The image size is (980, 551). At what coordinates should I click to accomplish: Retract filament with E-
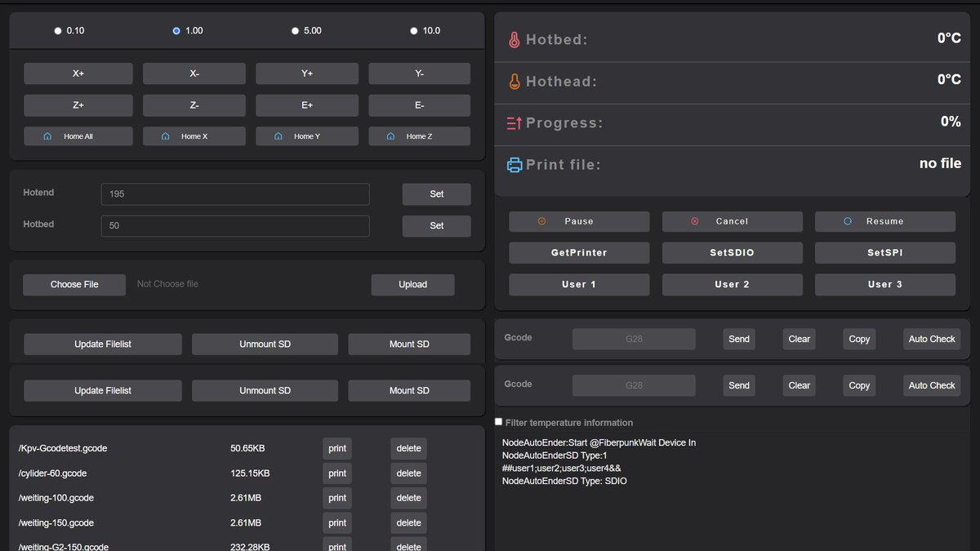click(419, 105)
